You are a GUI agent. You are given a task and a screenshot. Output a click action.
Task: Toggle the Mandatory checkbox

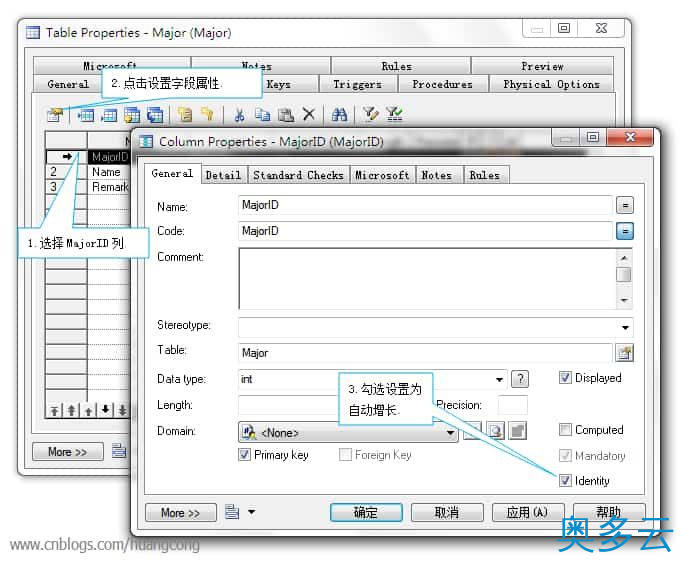tap(565, 456)
